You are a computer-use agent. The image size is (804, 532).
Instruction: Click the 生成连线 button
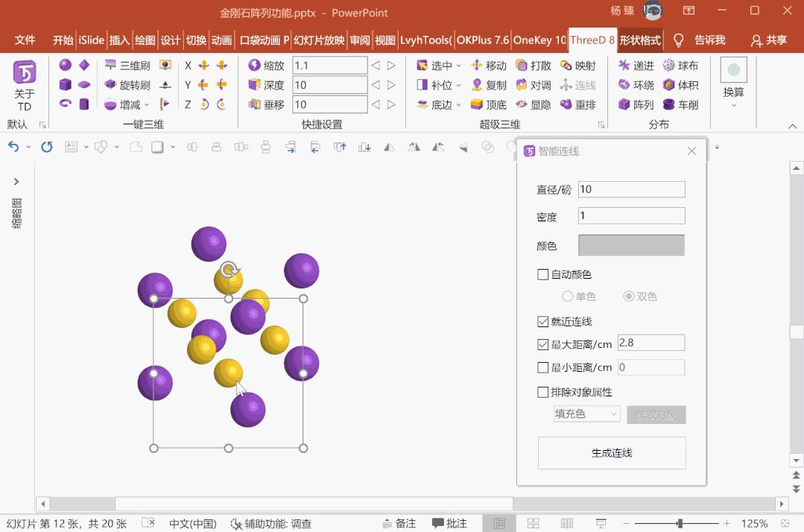(611, 453)
